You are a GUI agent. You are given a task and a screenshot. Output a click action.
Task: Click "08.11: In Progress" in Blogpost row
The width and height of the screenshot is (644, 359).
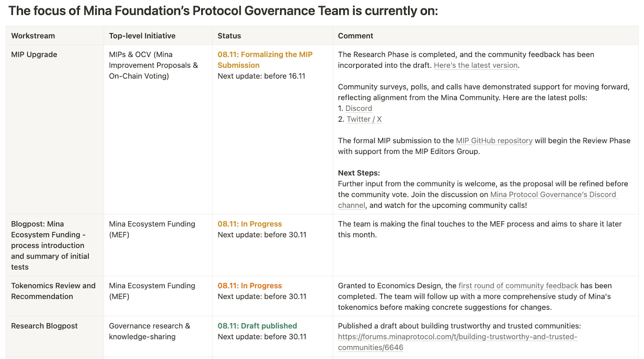click(250, 224)
